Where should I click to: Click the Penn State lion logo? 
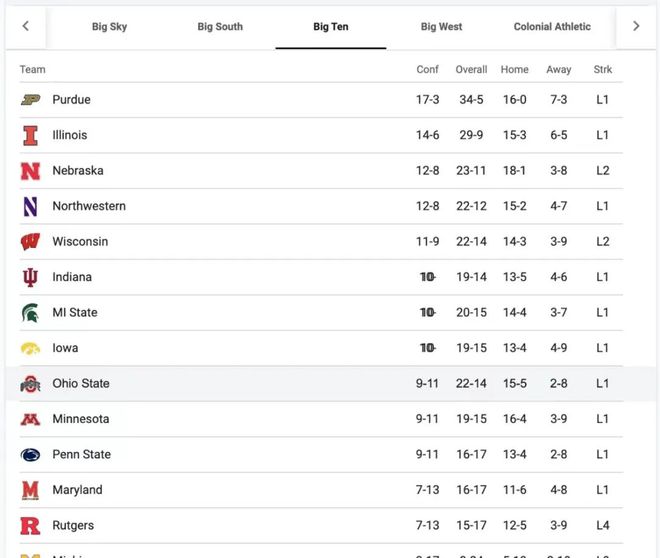coord(30,455)
